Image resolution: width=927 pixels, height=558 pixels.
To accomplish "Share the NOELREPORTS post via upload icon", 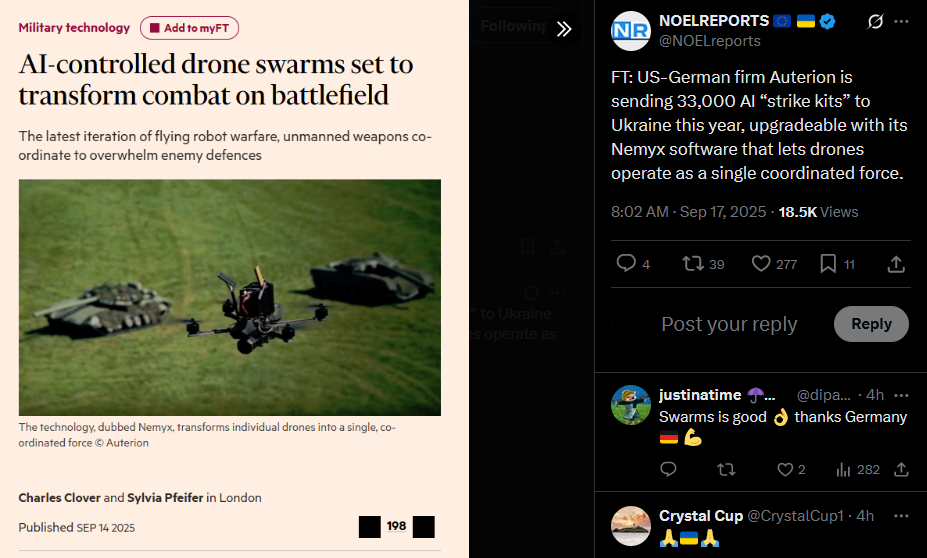I will tap(896, 264).
